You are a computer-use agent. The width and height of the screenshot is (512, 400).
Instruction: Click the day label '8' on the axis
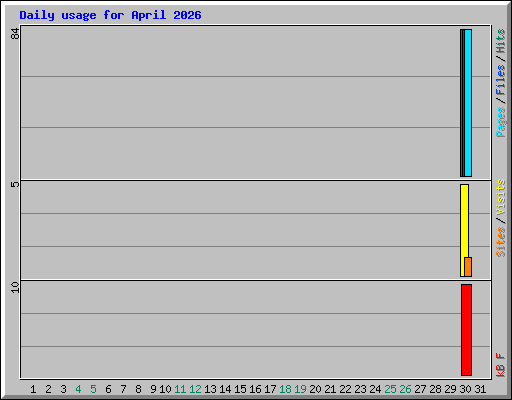click(x=138, y=389)
